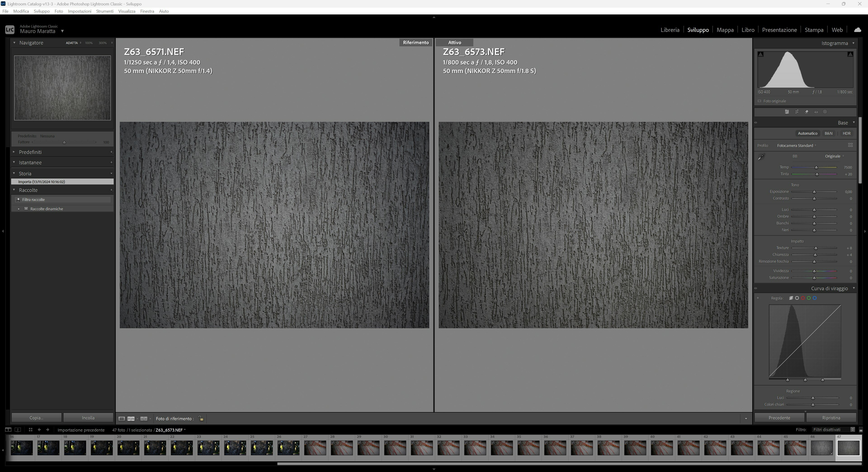Open the Fotocamera Standard profile dropdown
868x472 pixels.
point(797,146)
